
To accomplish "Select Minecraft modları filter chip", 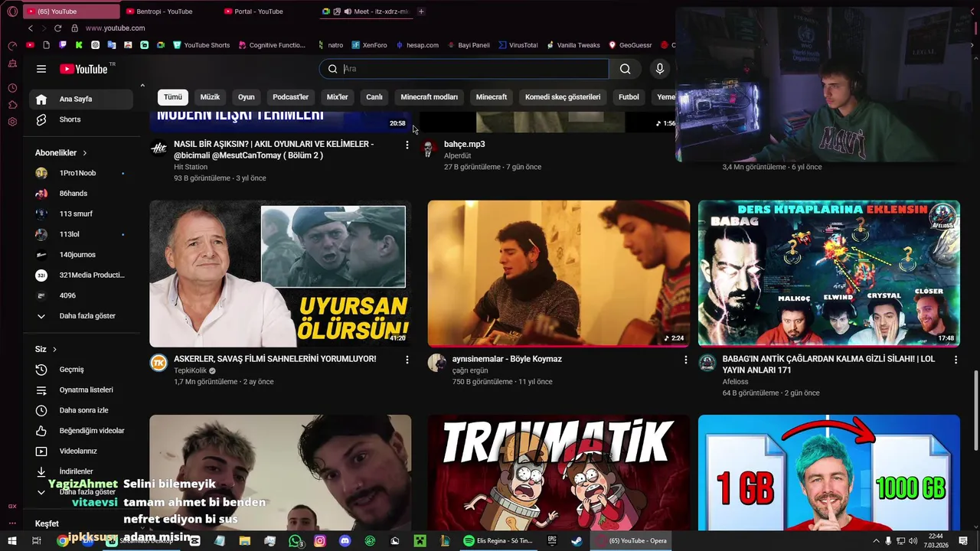I will (x=430, y=97).
